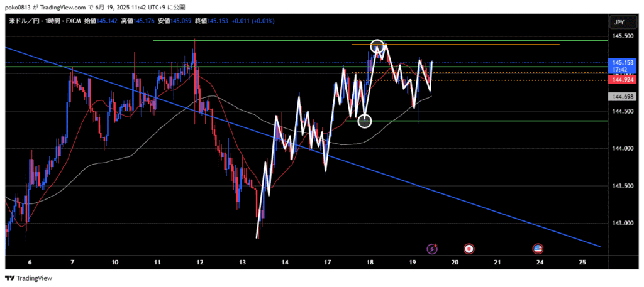Screen dimensions: 644x287
Task: Click the date label 18 on time axis
Action: pyautogui.click(x=370, y=261)
